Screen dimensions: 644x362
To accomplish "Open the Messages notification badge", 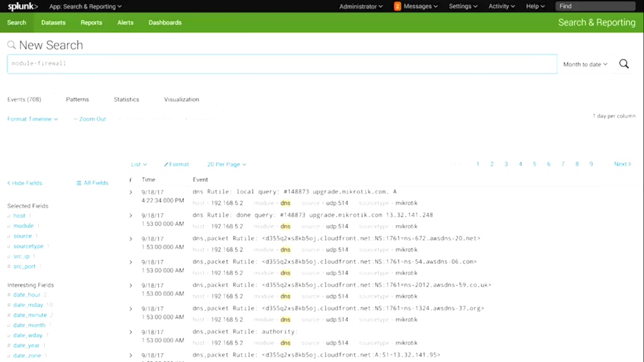I will pos(397,7).
